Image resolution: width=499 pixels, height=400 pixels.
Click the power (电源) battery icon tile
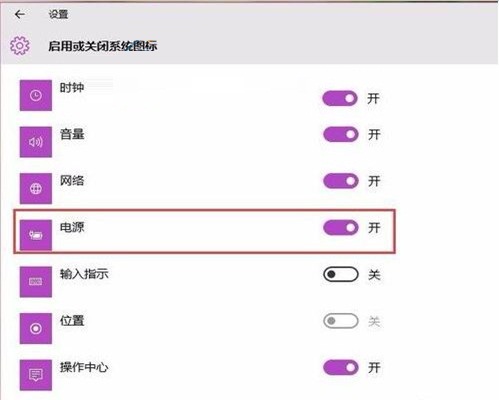(x=36, y=235)
